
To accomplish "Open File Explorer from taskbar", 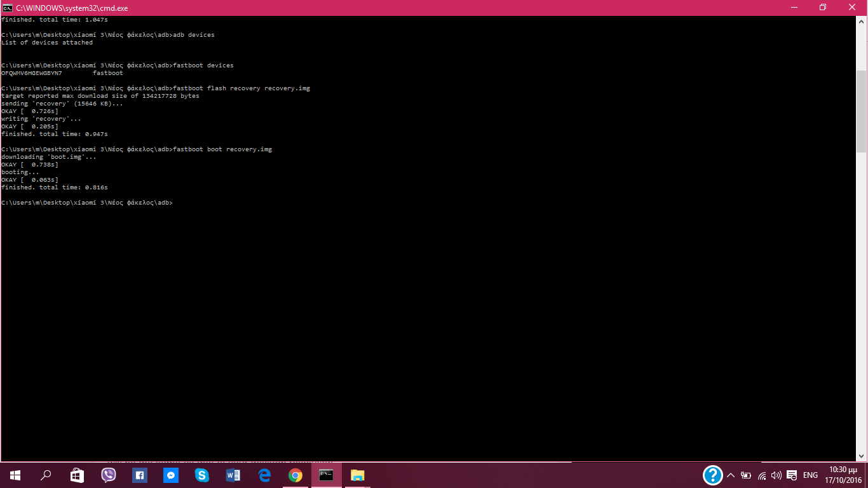I will click(x=358, y=475).
